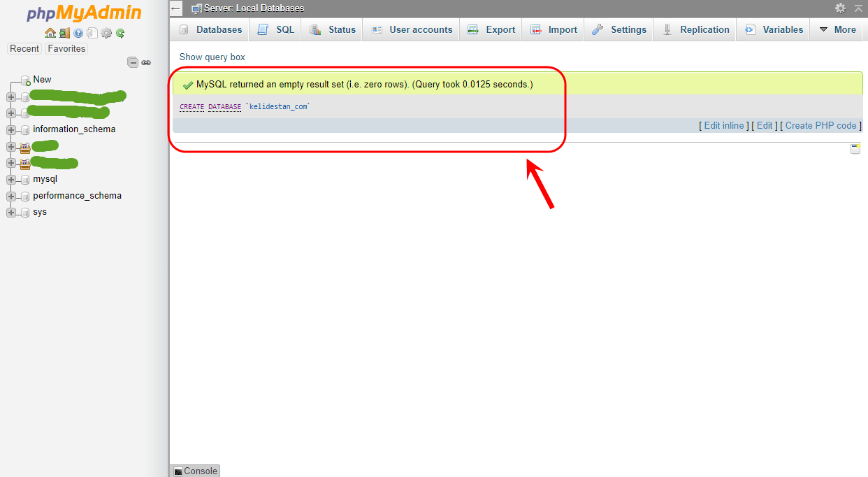Open the User accounts tab
Image resolution: width=868 pixels, height=477 pixels.
pyautogui.click(x=412, y=29)
